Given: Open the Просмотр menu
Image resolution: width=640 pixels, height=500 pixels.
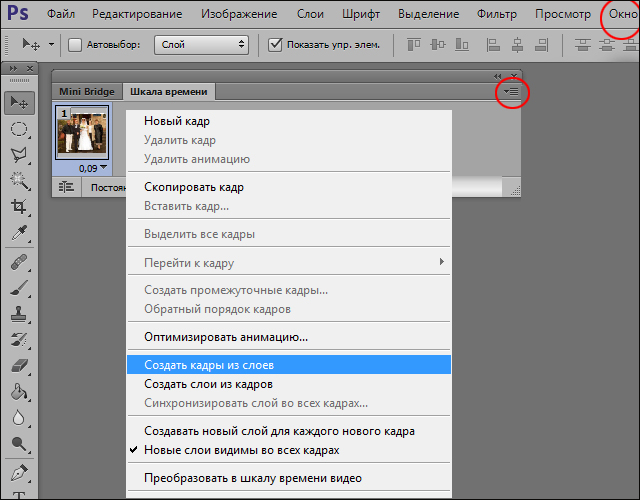Looking at the screenshot, I should 563,14.
